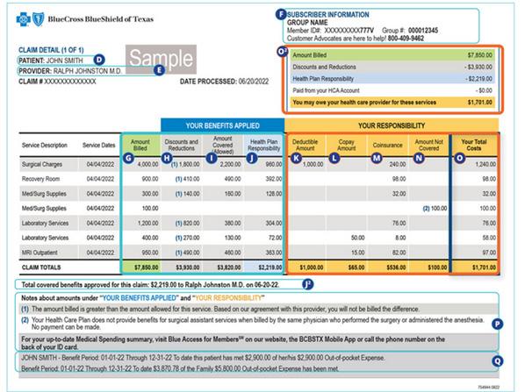Viewport: 532px width, 392px height.
Task: Click 'You may owe your health care provider' row
Action: 392,102
